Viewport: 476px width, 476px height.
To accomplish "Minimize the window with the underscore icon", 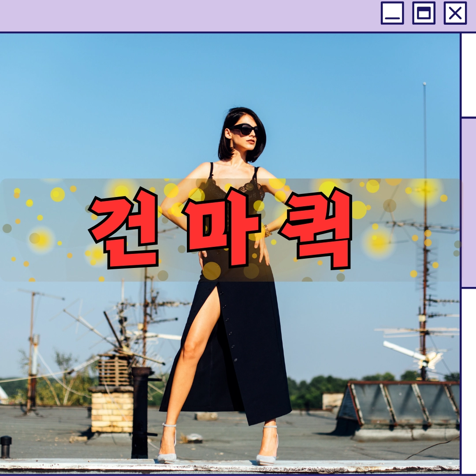I will click(x=392, y=13).
